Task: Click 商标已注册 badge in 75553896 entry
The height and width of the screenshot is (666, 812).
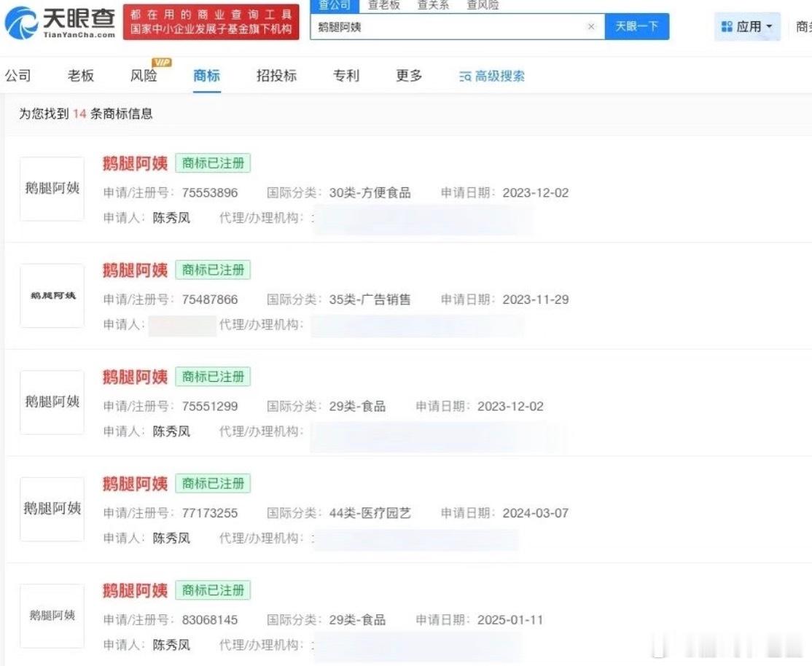Action: tap(213, 163)
